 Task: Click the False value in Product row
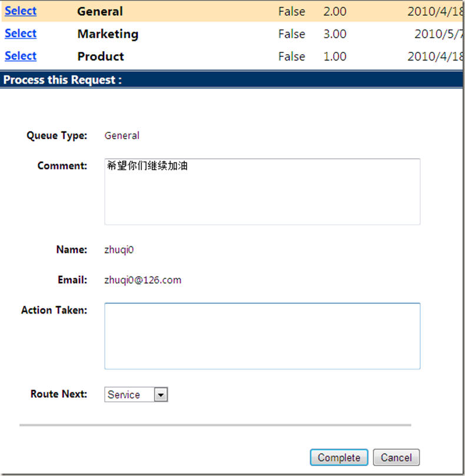coord(291,56)
